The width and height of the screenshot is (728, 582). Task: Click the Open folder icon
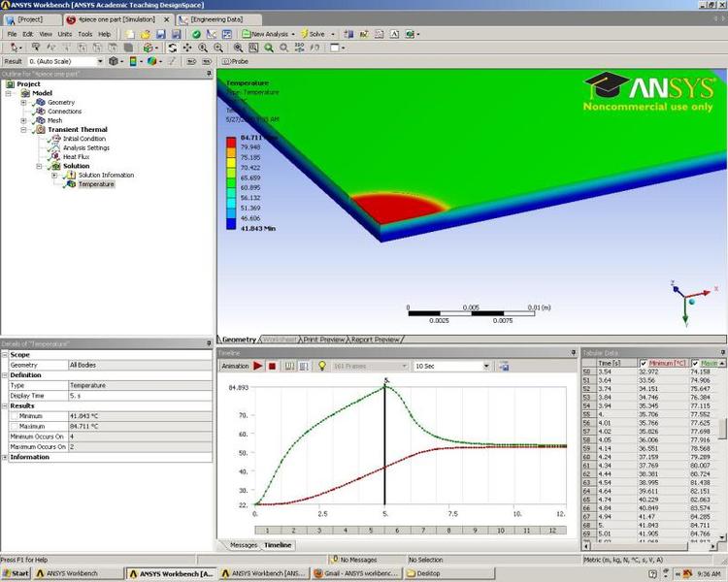click(146, 34)
